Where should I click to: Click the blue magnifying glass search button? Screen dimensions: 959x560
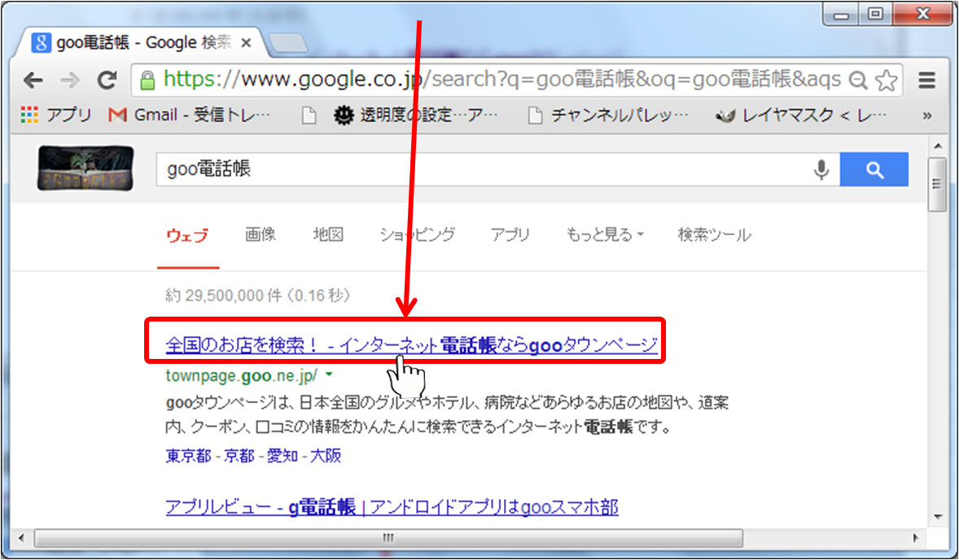tap(874, 168)
